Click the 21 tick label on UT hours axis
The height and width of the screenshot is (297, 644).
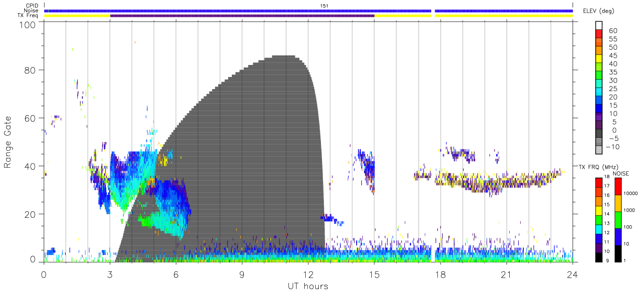[507, 274]
